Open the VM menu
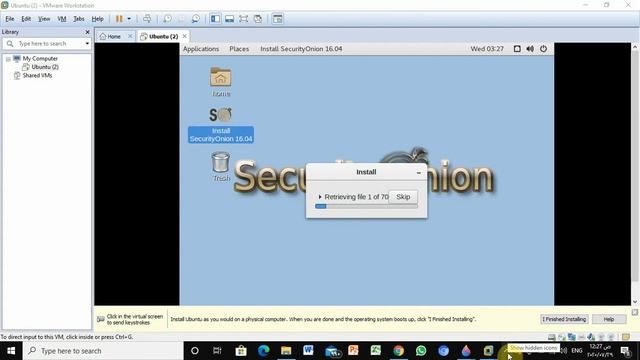The height and width of the screenshot is (360, 640). click(x=62, y=19)
